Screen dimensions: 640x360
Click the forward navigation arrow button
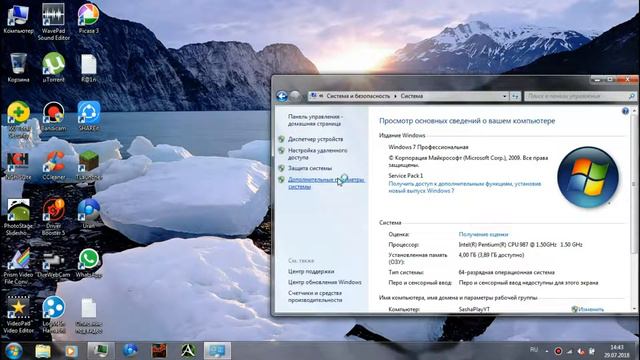pyautogui.click(x=295, y=96)
